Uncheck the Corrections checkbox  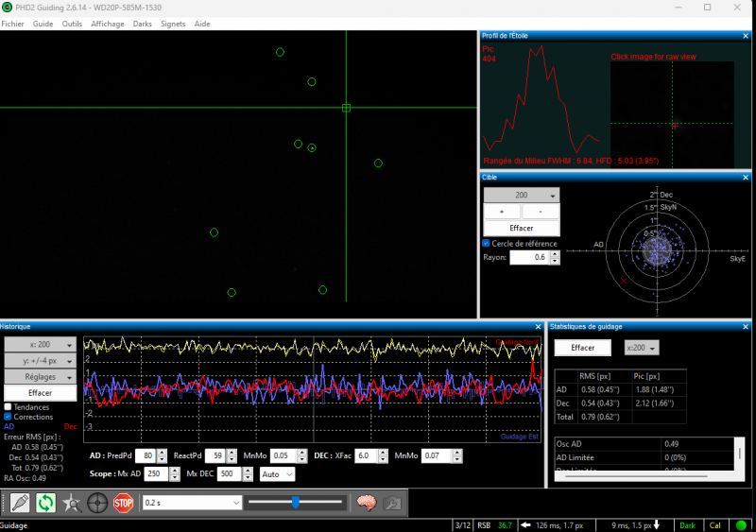(x=8, y=417)
